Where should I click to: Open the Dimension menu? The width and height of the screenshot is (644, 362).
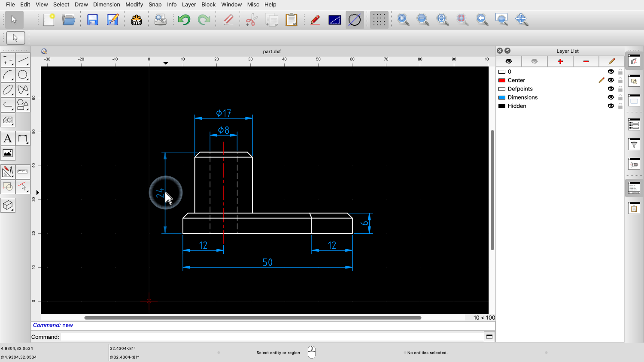click(x=106, y=4)
